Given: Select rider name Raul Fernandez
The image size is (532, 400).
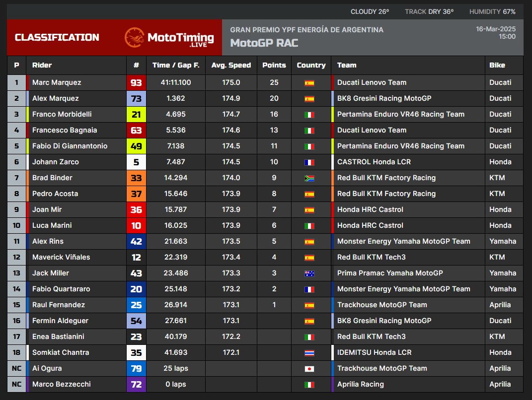Looking at the screenshot, I should point(58,305).
